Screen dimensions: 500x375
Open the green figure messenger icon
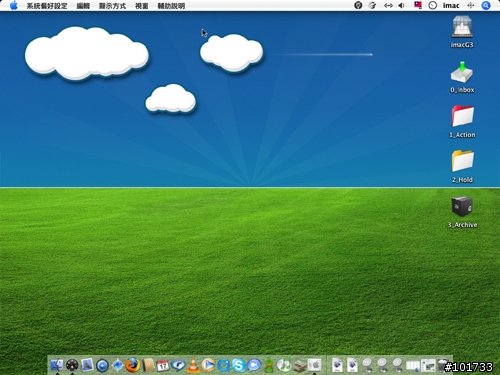pos(269,366)
